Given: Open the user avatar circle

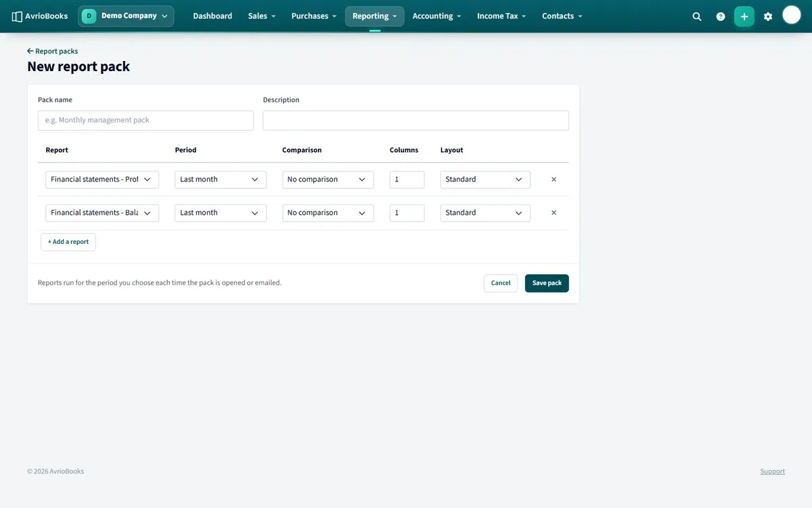Looking at the screenshot, I should point(792,15).
